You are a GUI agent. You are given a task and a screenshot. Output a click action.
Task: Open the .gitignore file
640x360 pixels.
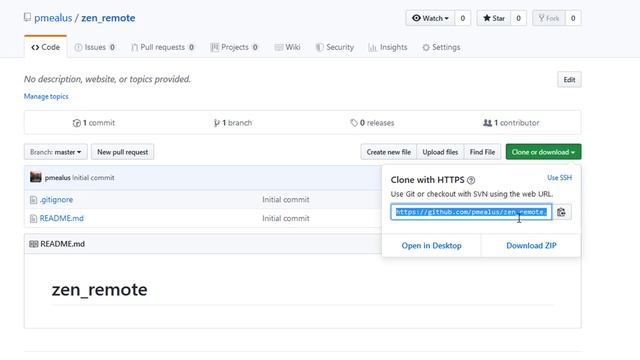pos(56,200)
